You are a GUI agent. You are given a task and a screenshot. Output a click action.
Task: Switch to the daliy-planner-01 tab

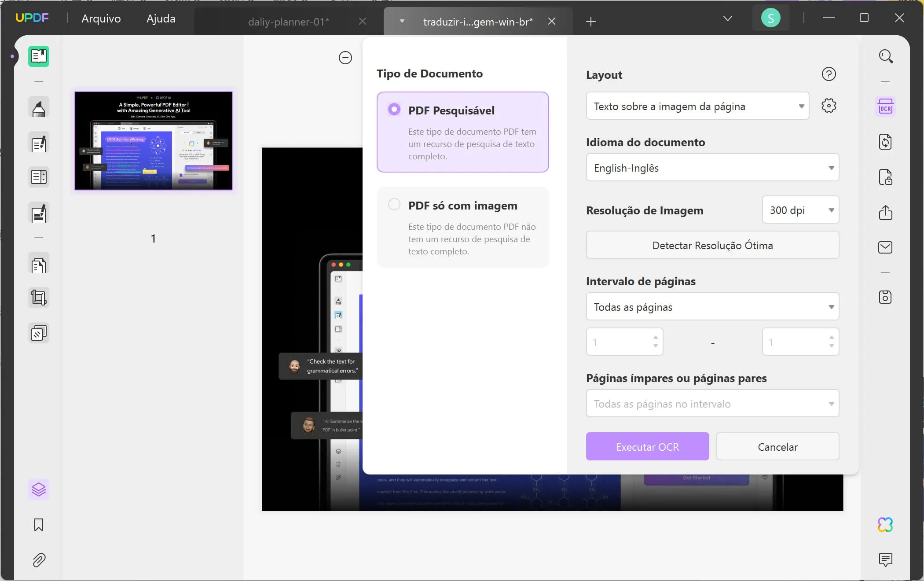point(288,22)
